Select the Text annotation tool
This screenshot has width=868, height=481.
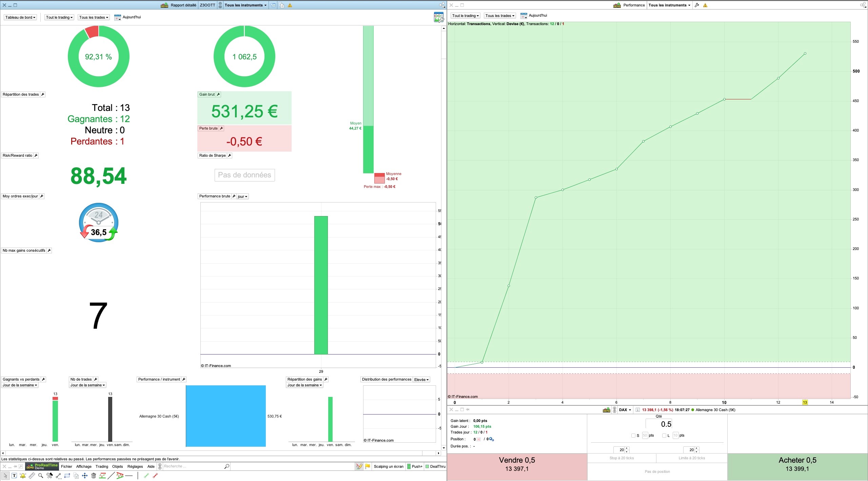14,476
